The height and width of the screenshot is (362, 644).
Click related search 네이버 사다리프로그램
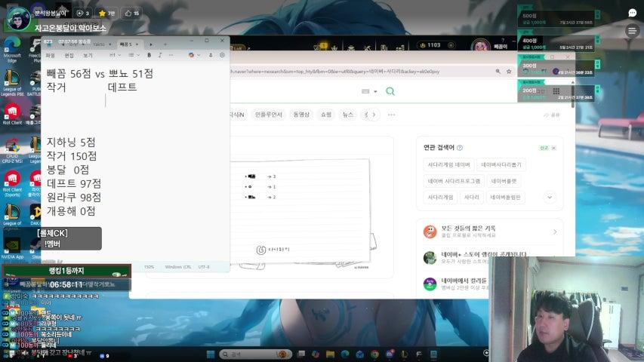tap(454, 181)
